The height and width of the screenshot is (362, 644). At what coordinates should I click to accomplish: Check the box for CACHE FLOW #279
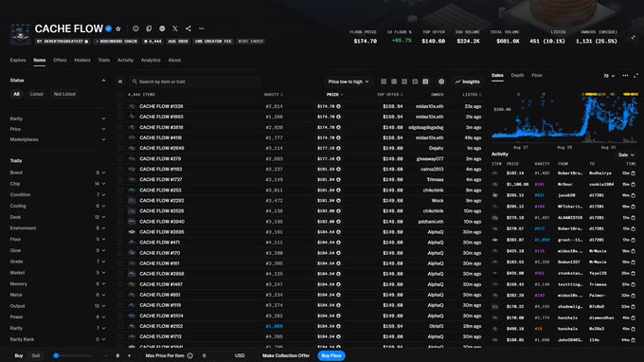coord(120,158)
